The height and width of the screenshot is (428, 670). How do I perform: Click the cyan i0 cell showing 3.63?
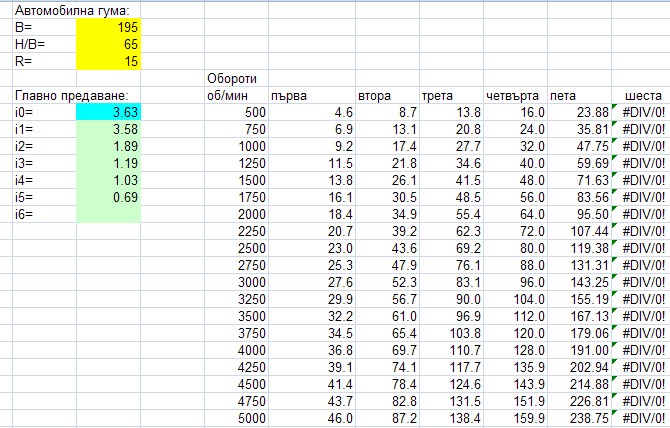(108, 112)
